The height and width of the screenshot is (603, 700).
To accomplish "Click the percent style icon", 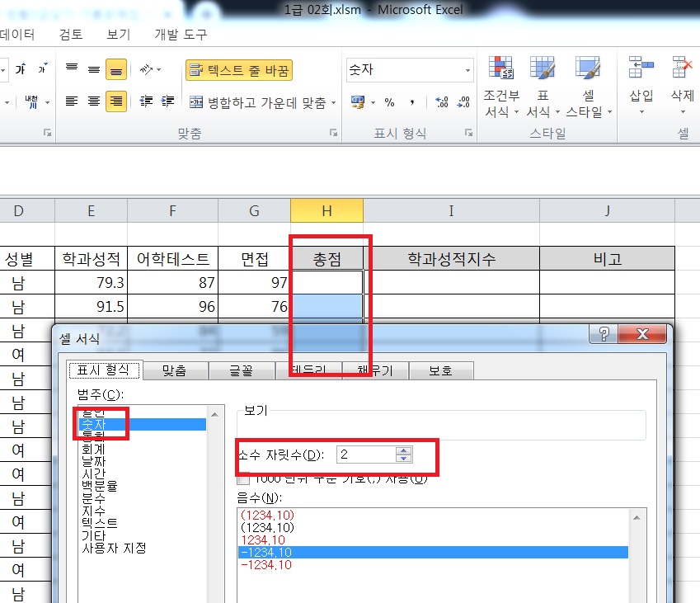I will pyautogui.click(x=389, y=102).
